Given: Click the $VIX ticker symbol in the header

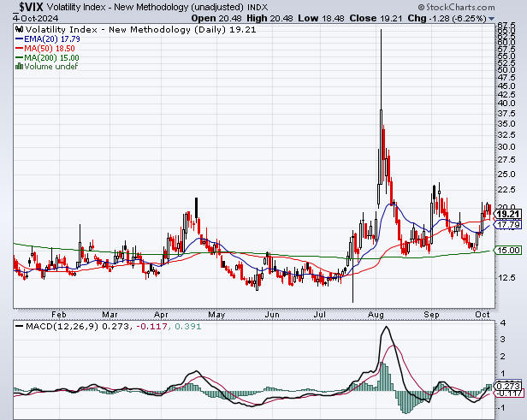Looking at the screenshot, I should tap(28, 7).
